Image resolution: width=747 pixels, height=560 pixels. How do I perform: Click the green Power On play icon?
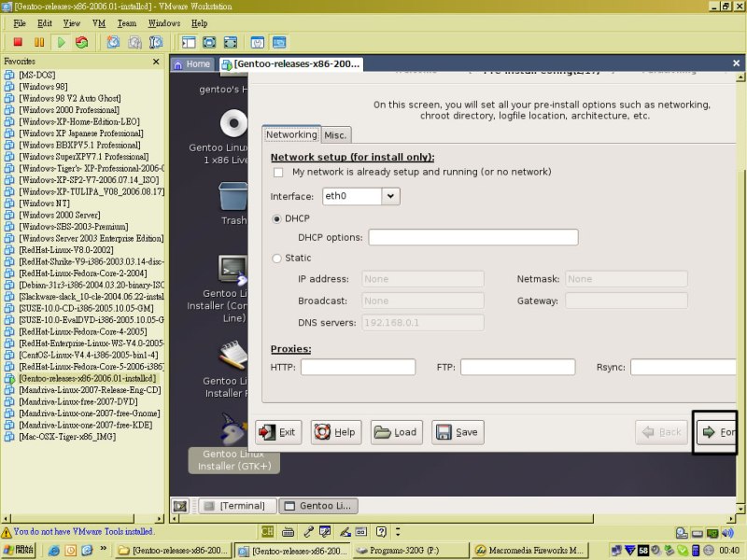[x=61, y=42]
